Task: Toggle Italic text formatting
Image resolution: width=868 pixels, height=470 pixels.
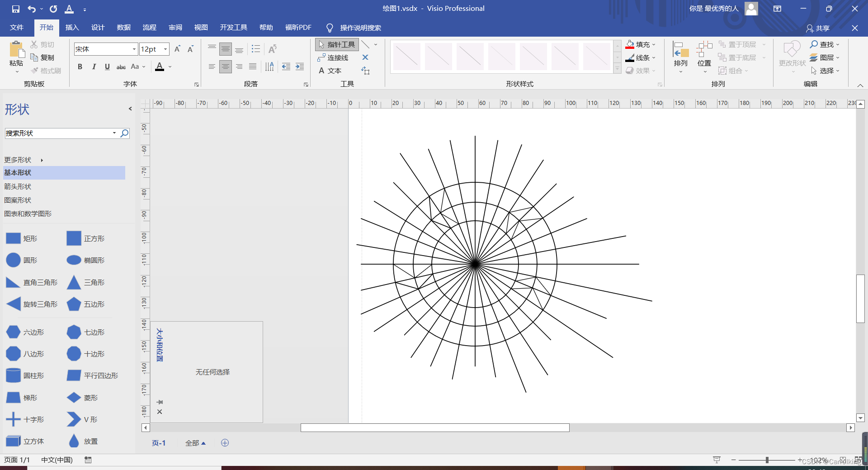Action: (x=94, y=66)
